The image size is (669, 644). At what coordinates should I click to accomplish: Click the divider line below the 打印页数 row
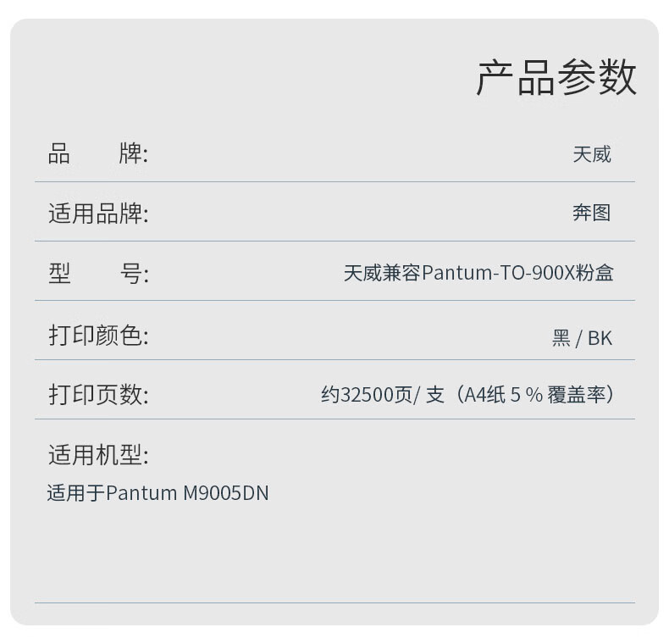coord(334,419)
